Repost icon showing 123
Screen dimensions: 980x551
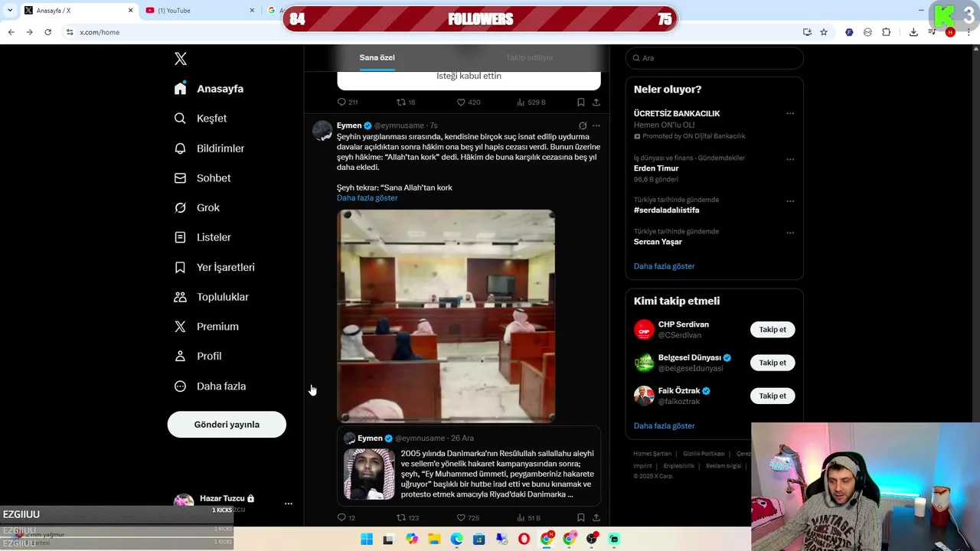point(400,518)
